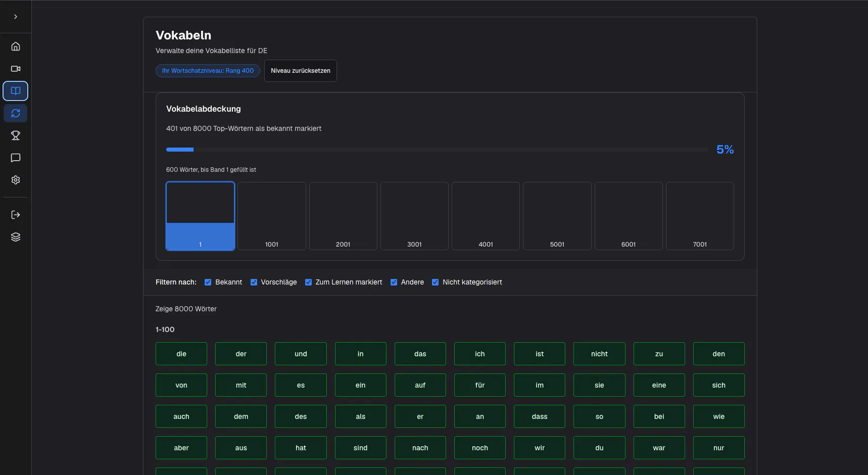This screenshot has width=868, height=475.
Task: Click the word tile 'war'
Action: (x=659, y=448)
